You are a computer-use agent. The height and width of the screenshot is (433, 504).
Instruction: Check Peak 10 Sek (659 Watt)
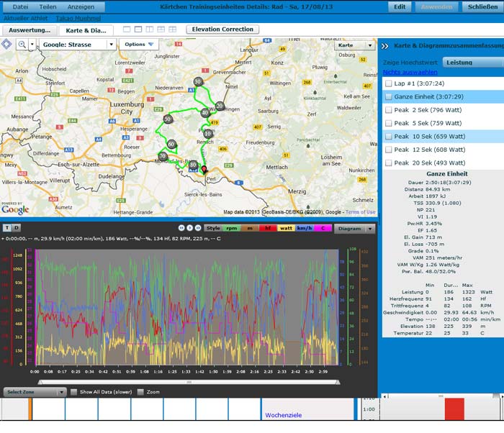[388, 137]
